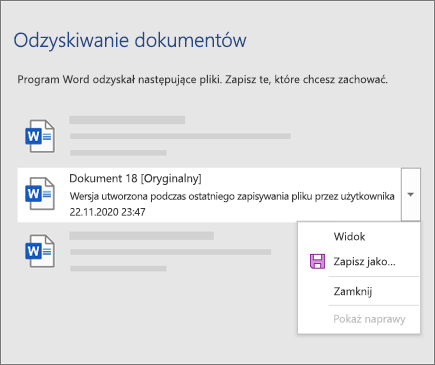Select Zapisz jako... in the menu
Viewport: 435px width, 365px height.
click(x=364, y=262)
